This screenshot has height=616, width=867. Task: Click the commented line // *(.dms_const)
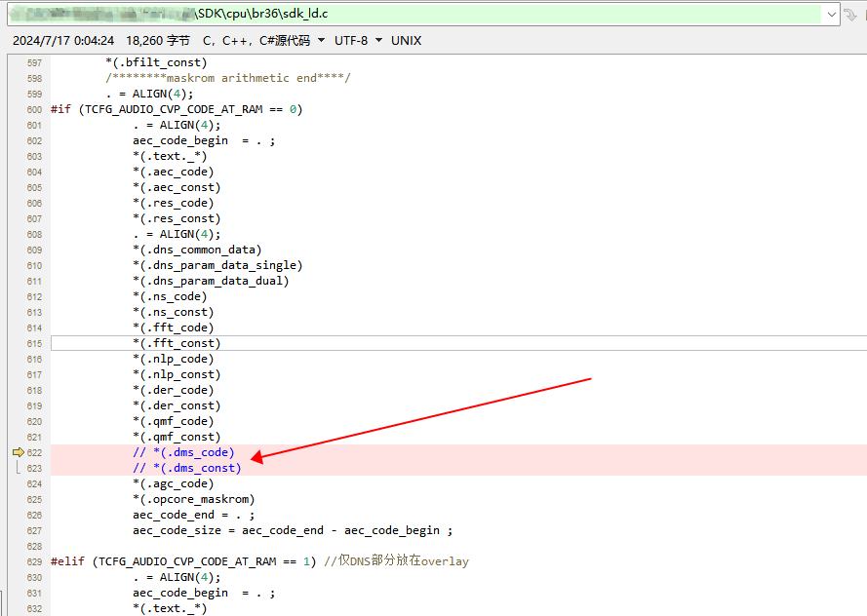click(187, 468)
